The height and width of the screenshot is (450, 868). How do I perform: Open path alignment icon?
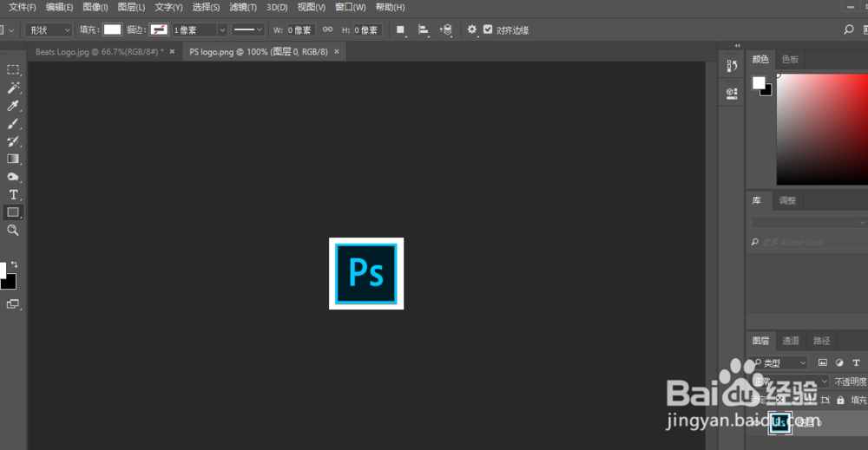[x=424, y=29]
